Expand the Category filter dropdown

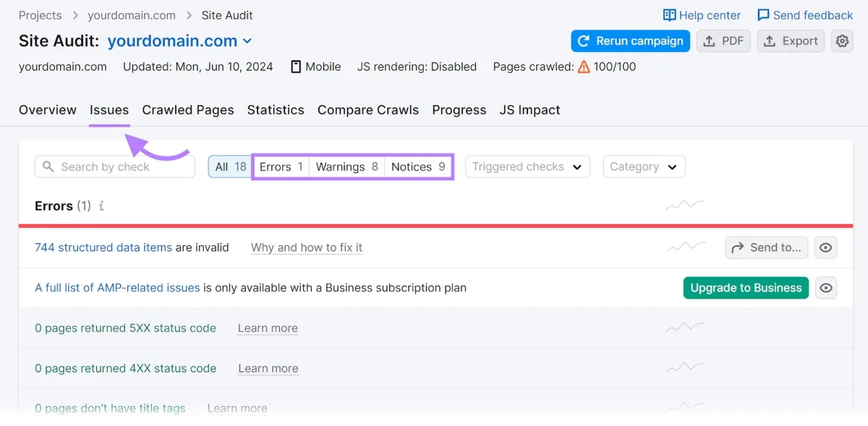click(644, 166)
